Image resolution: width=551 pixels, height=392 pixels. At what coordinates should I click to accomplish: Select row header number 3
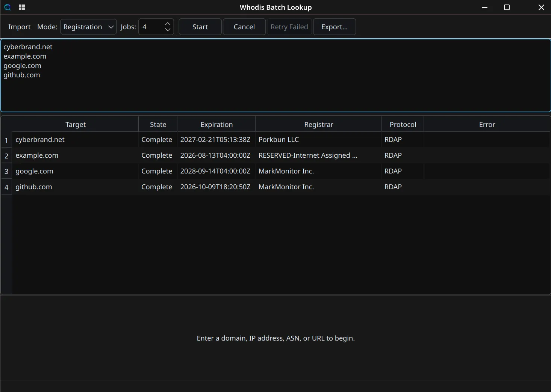click(6, 171)
